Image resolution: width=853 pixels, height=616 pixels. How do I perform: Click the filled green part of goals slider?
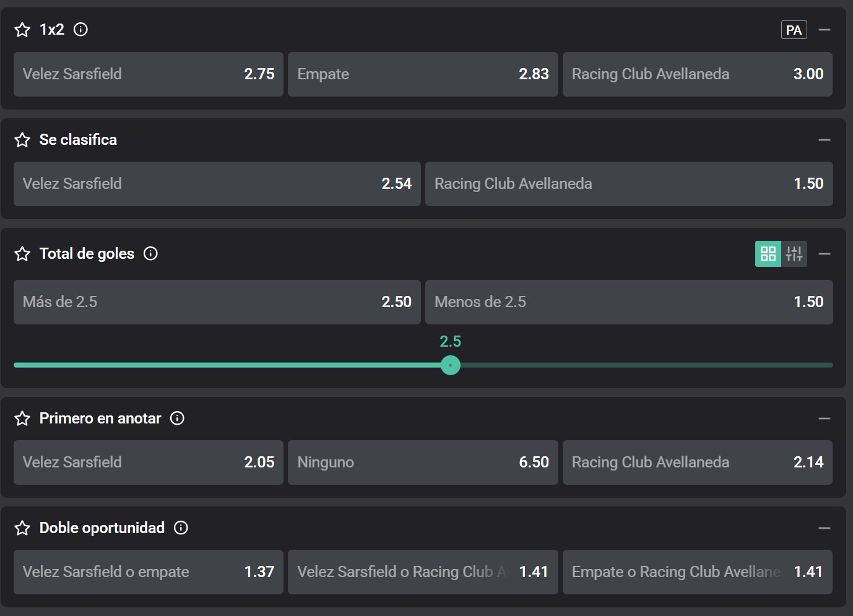[227, 365]
